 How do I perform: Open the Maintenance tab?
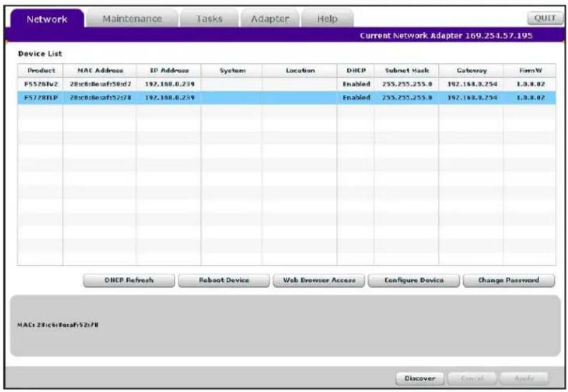132,19
